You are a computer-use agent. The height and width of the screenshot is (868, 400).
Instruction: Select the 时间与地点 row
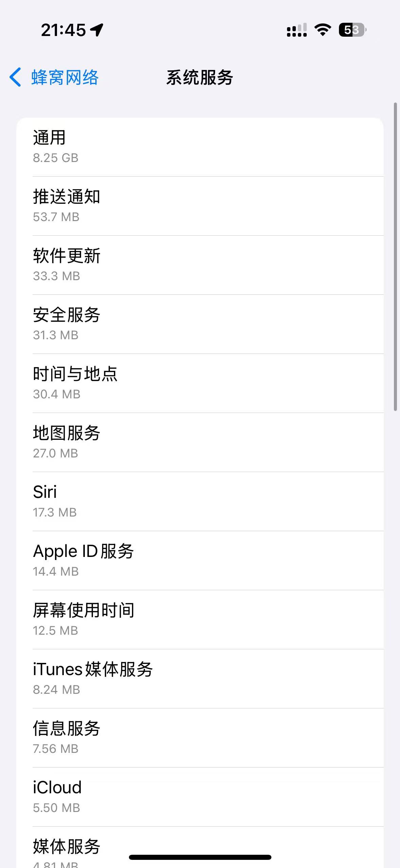pyautogui.click(x=200, y=383)
